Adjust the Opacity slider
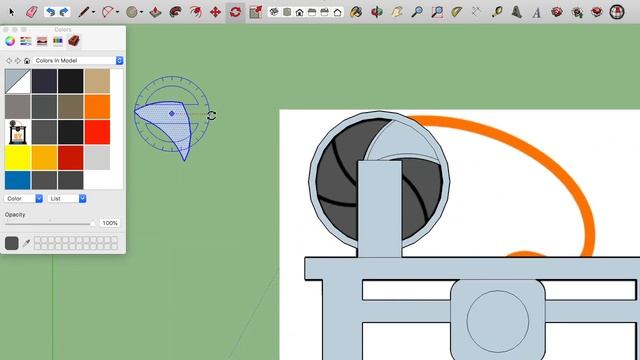This screenshot has height=360, width=640. 50,223
